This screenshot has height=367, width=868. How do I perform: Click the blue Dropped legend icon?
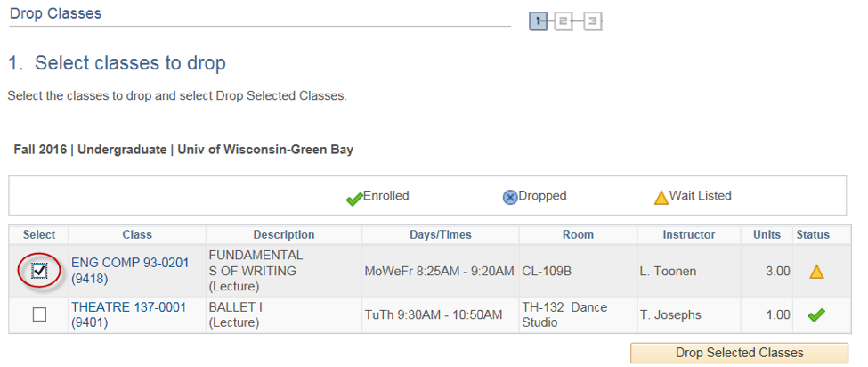click(x=510, y=198)
